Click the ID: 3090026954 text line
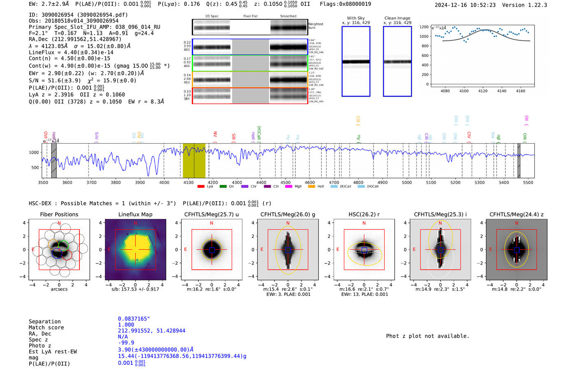 click(78, 15)
